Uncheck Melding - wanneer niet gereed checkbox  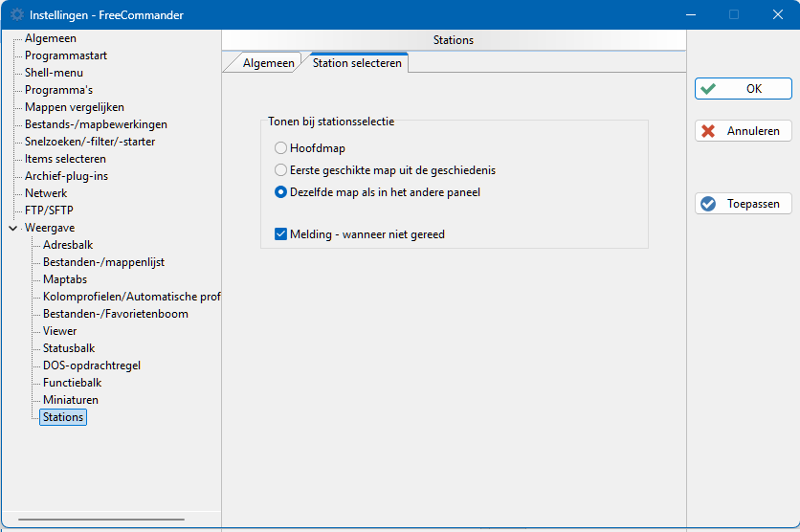point(280,234)
